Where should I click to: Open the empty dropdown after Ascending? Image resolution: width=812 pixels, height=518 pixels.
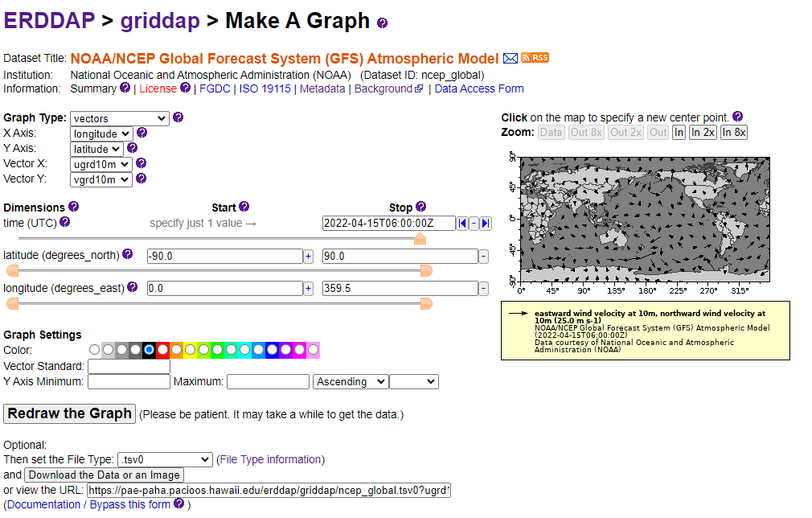click(414, 382)
